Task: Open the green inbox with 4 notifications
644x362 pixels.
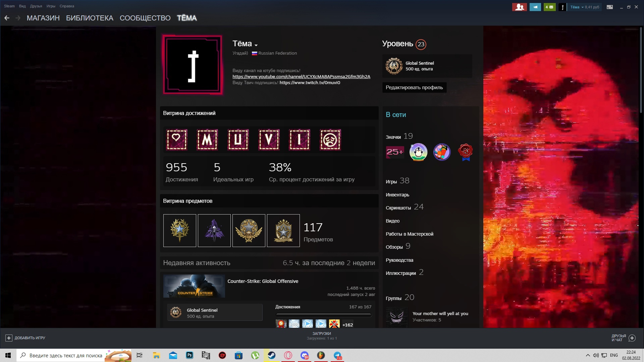Action: [x=549, y=7]
